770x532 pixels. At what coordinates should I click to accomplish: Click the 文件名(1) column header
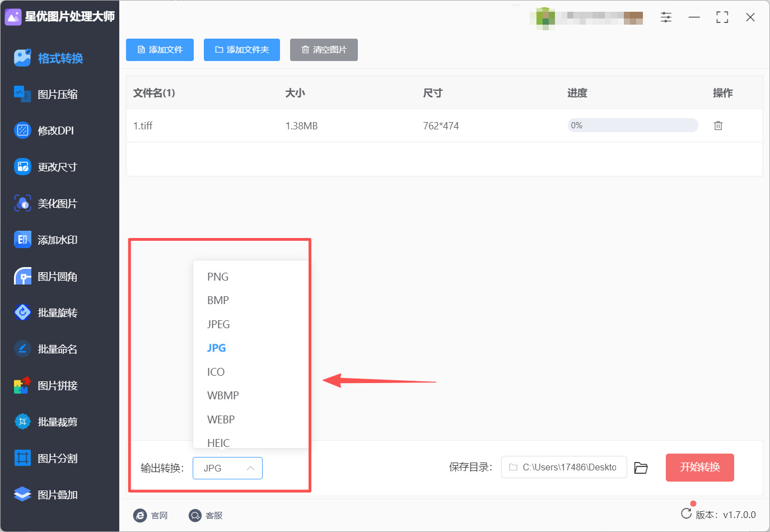[154, 93]
